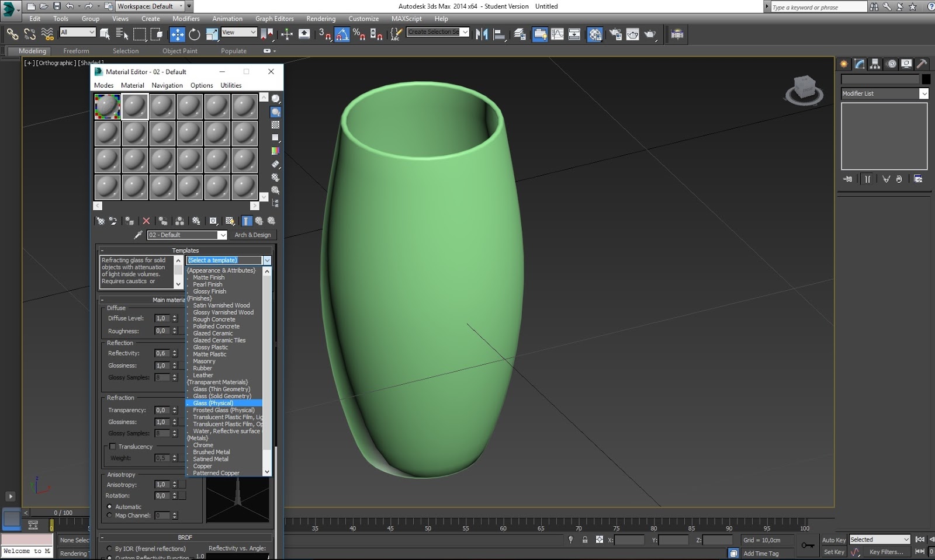Increase Reflectivity using its spinner arrow
The height and width of the screenshot is (560, 935).
[x=175, y=351]
